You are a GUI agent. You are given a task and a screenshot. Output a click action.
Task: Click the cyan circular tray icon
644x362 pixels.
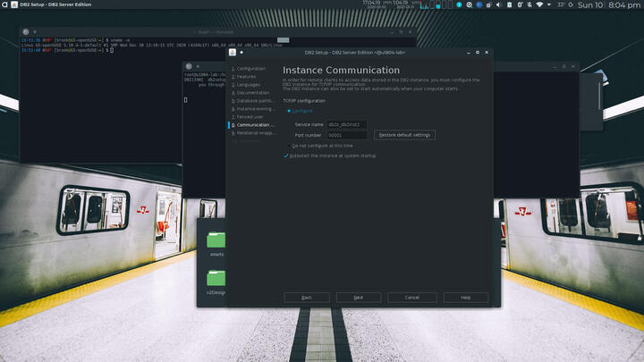coord(459,5)
